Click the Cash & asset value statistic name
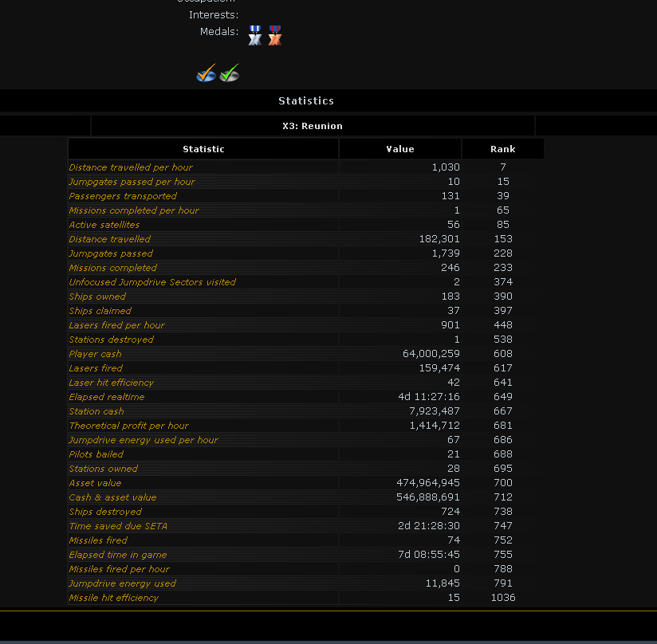This screenshot has width=657, height=644. (x=112, y=497)
